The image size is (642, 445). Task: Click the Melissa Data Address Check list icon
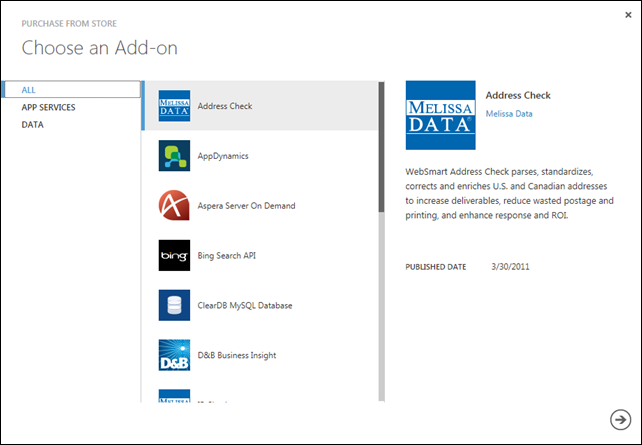[174, 106]
